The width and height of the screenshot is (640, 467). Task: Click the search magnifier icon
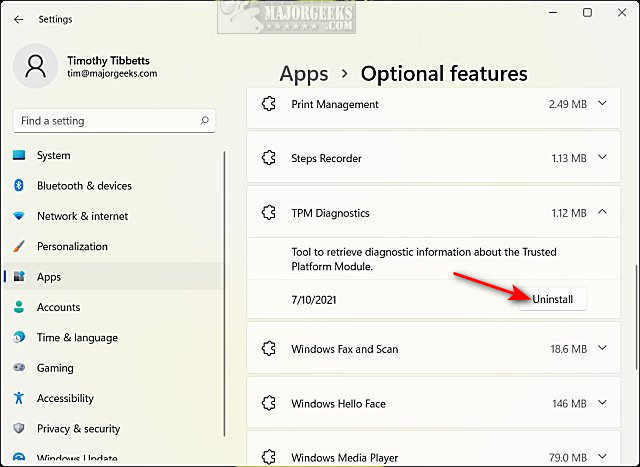click(x=204, y=120)
